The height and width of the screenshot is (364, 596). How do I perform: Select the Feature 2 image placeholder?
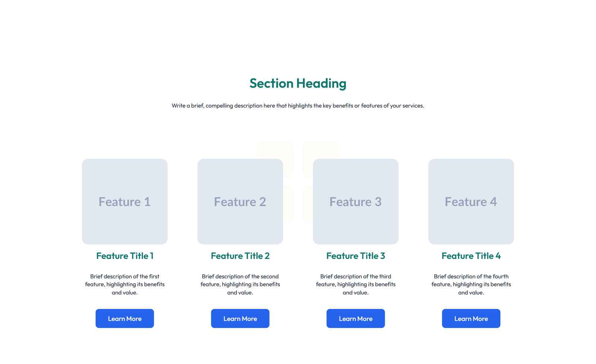click(x=240, y=201)
